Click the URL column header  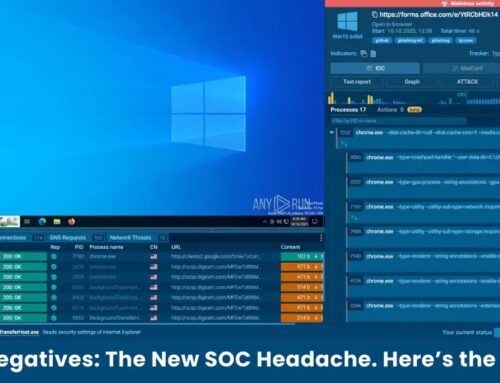coord(176,247)
